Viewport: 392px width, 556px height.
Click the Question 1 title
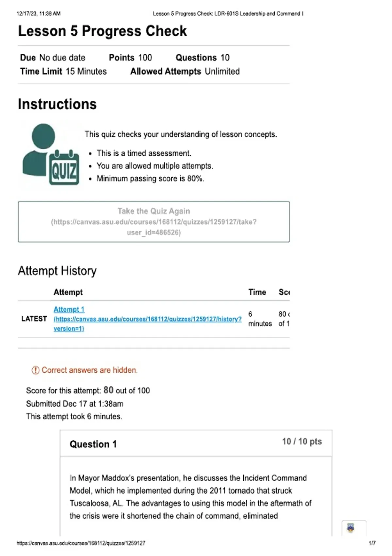click(x=93, y=444)
